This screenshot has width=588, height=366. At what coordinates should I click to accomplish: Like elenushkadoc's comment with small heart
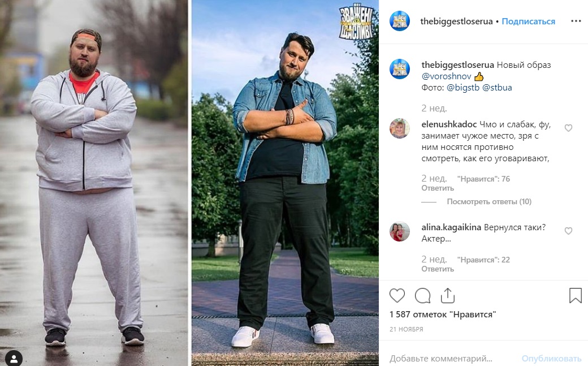tap(569, 128)
